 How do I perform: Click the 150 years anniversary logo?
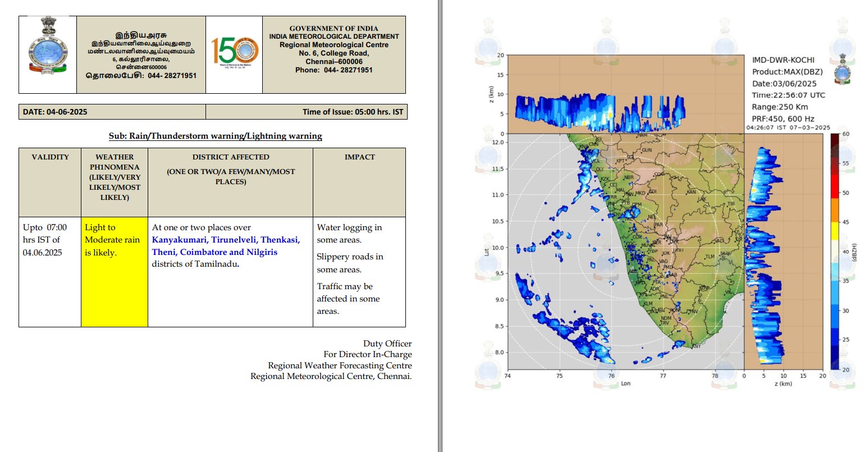coord(235,52)
